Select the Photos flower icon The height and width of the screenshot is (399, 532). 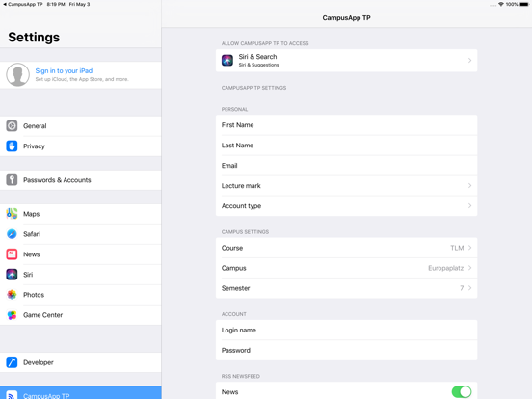click(x=12, y=295)
